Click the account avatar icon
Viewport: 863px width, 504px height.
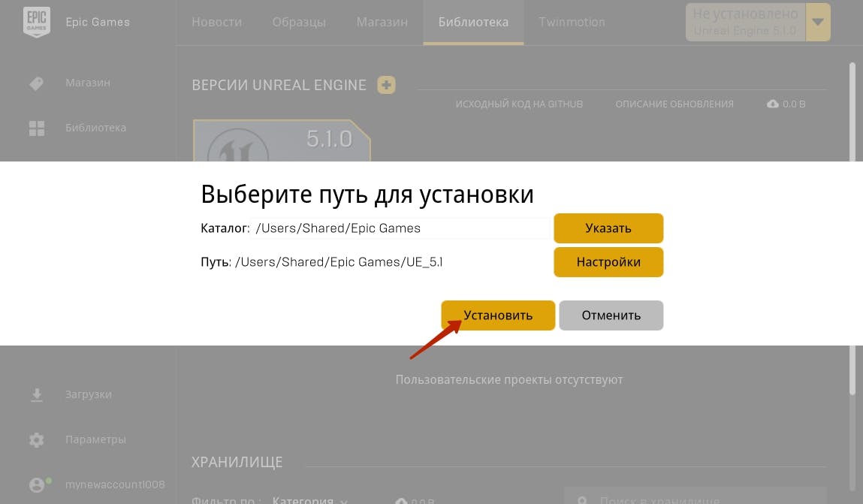click(38, 484)
